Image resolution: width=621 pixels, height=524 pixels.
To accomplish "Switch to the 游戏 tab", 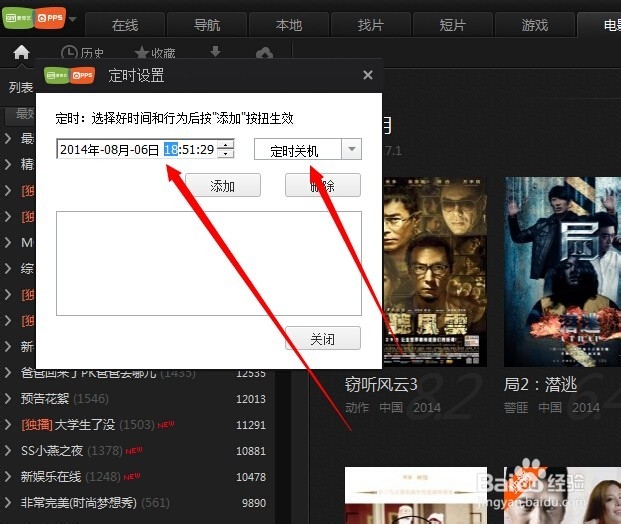I will coord(535,25).
